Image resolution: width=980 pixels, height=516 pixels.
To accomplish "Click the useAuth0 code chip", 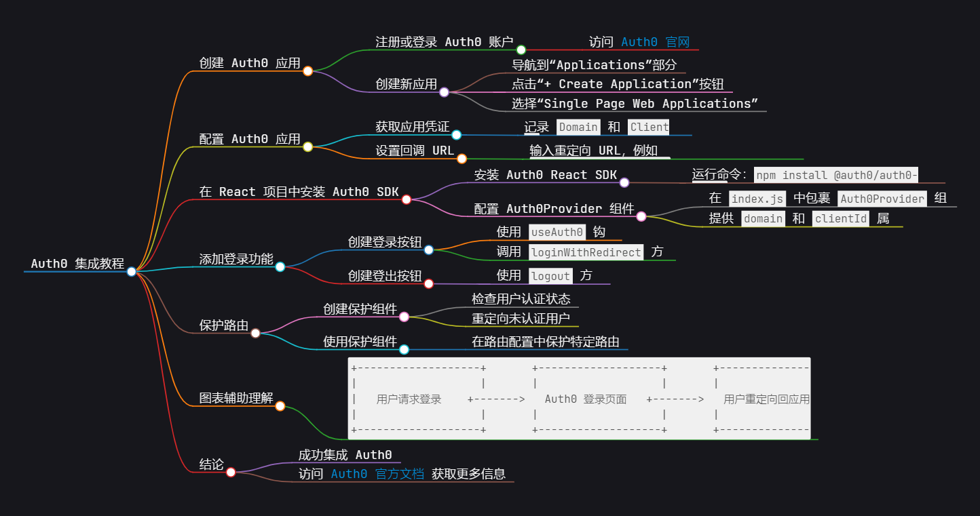I will pos(557,232).
